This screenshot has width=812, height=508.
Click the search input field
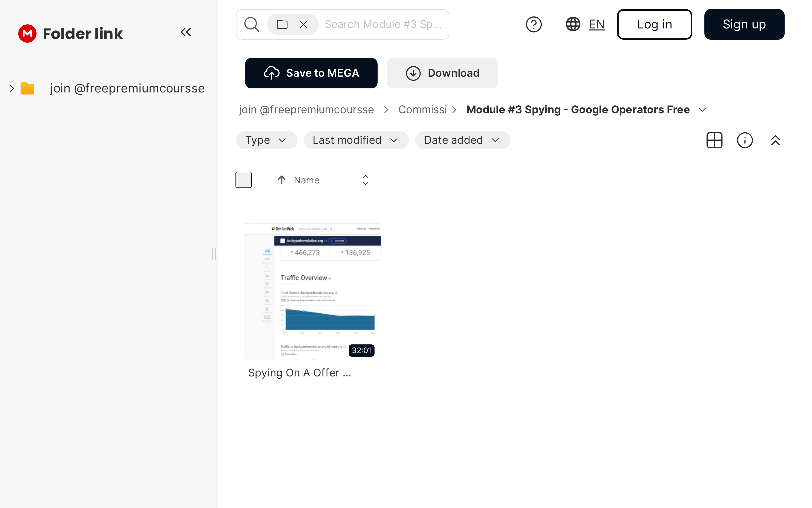coord(383,24)
